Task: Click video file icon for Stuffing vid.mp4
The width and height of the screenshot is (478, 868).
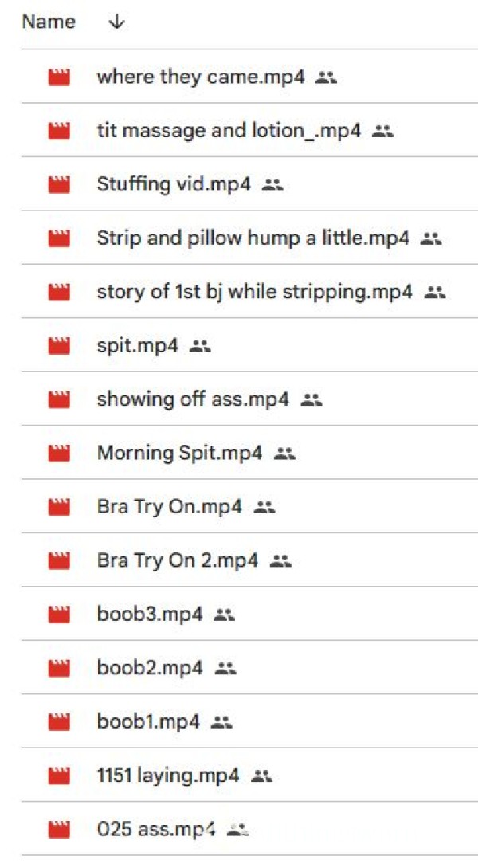Action: click(59, 185)
